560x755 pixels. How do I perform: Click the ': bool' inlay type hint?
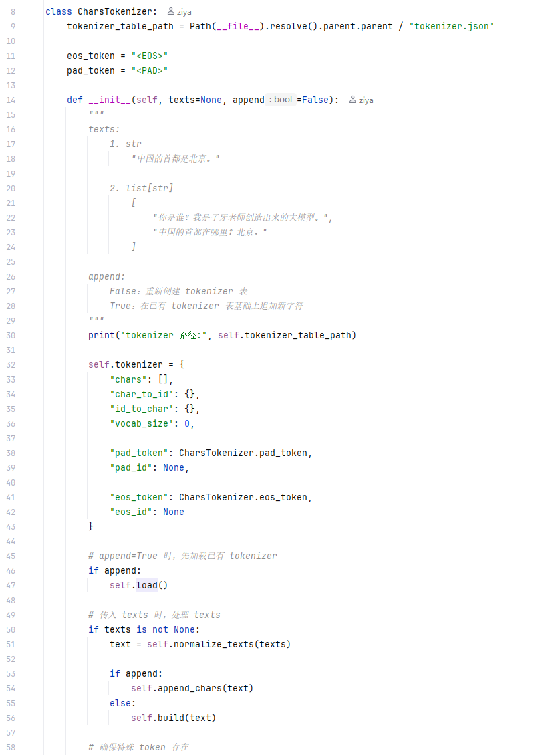point(281,100)
